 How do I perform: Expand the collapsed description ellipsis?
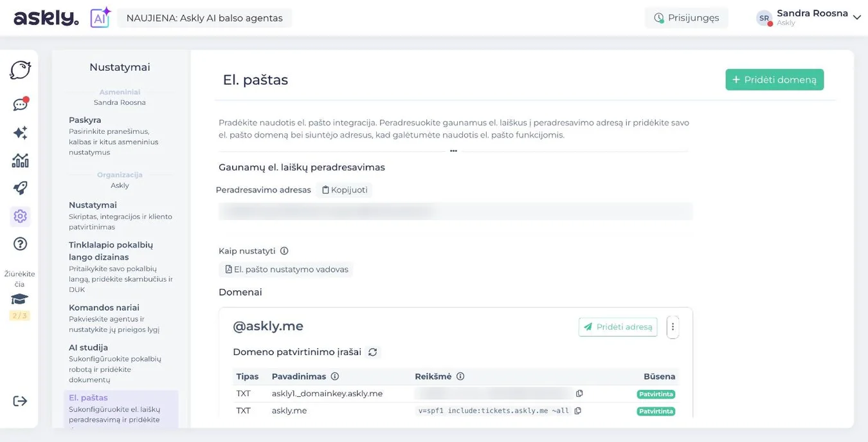pos(453,151)
